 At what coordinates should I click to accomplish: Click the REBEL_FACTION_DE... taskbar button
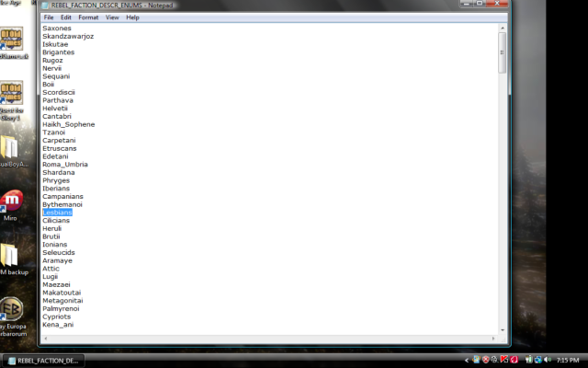click(x=43, y=361)
